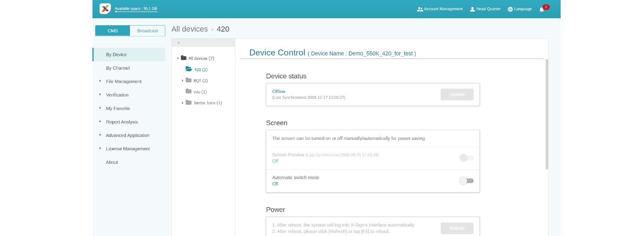Toggle the Screen Preview switch

point(466,158)
